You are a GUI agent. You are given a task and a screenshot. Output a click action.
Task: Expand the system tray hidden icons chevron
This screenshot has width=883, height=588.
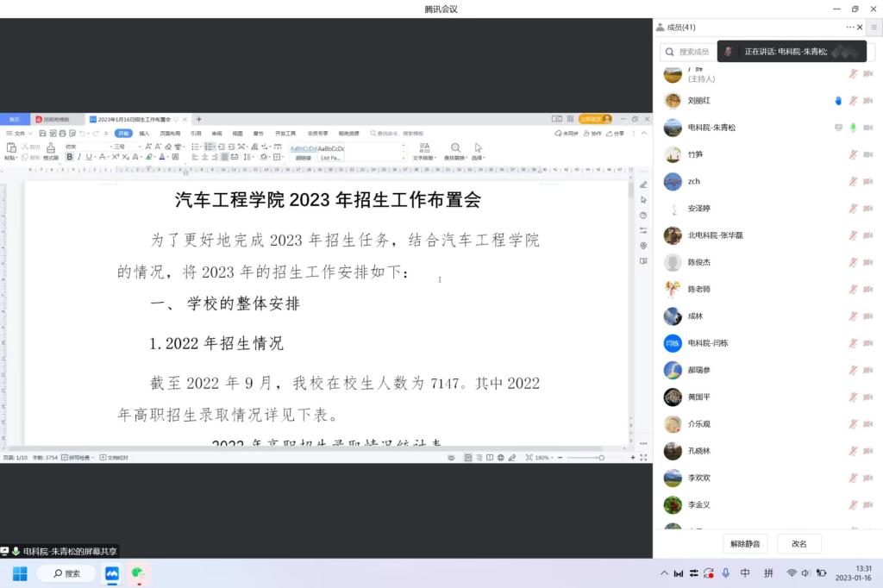pyautogui.click(x=664, y=573)
